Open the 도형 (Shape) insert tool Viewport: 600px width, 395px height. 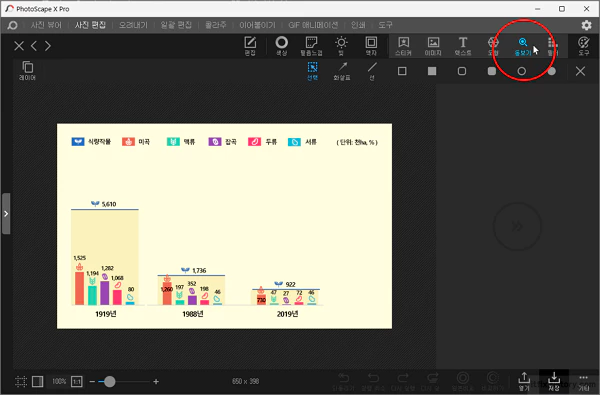(493, 46)
